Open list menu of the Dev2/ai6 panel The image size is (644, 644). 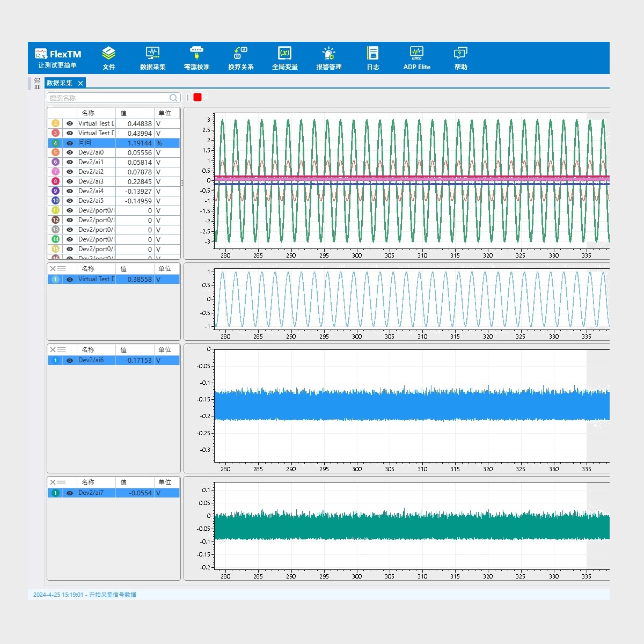coord(62,350)
